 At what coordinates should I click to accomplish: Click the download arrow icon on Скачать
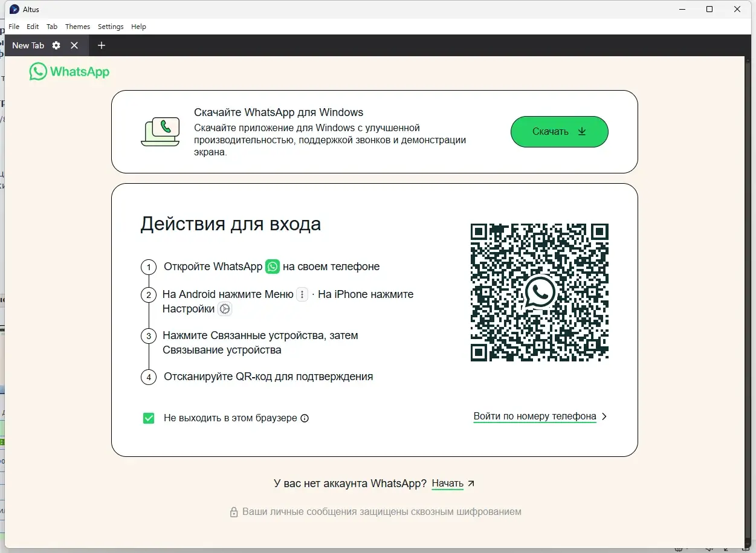[582, 131]
